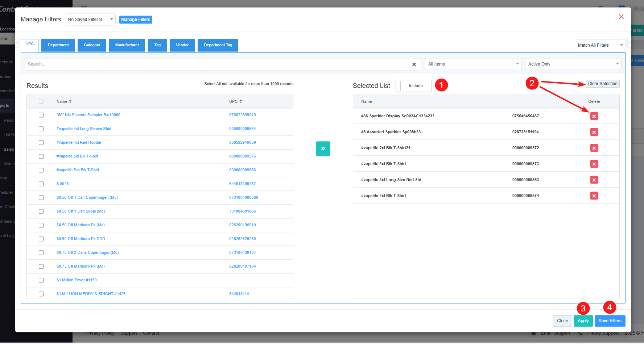Delete #vapelife 3xl Long Slve Red Sht
Image resolution: width=644 pixels, height=344 pixels.
(594, 180)
